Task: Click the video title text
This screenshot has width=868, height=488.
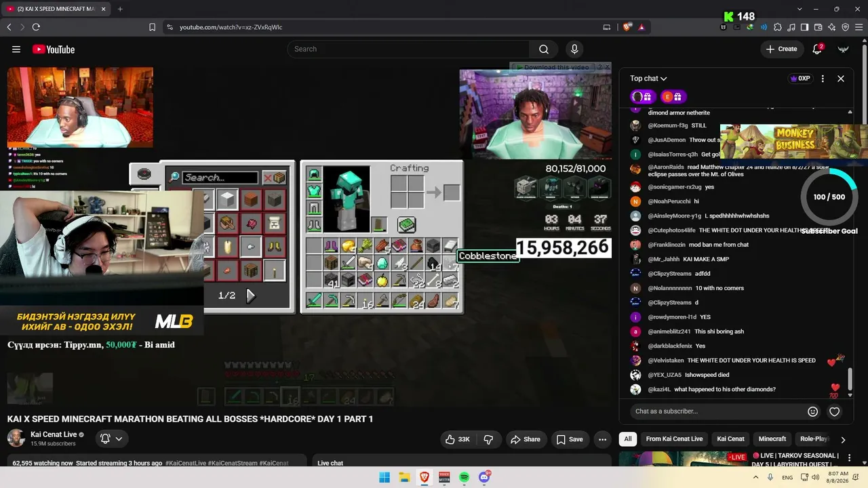Action: (x=191, y=419)
